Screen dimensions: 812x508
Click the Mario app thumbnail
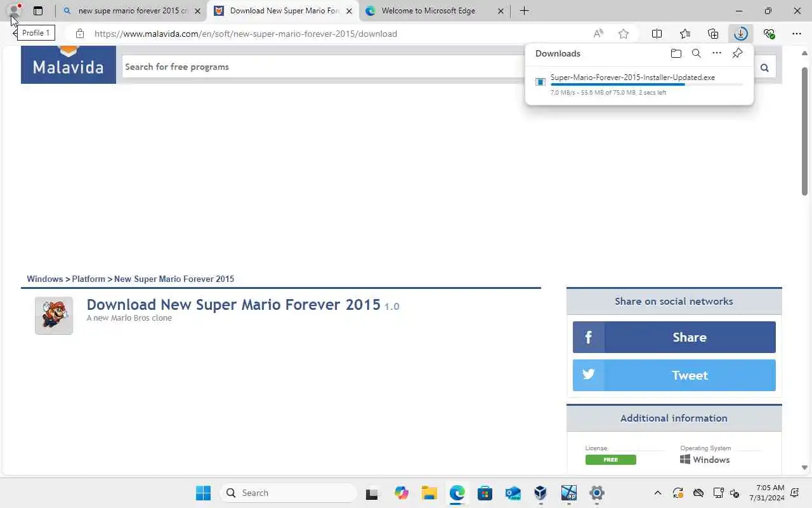[54, 315]
